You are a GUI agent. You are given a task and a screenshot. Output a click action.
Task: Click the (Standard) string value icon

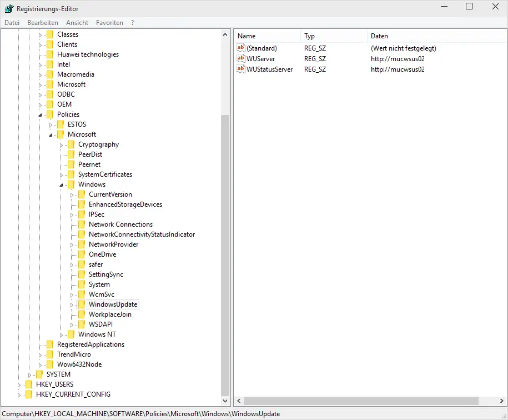click(241, 48)
